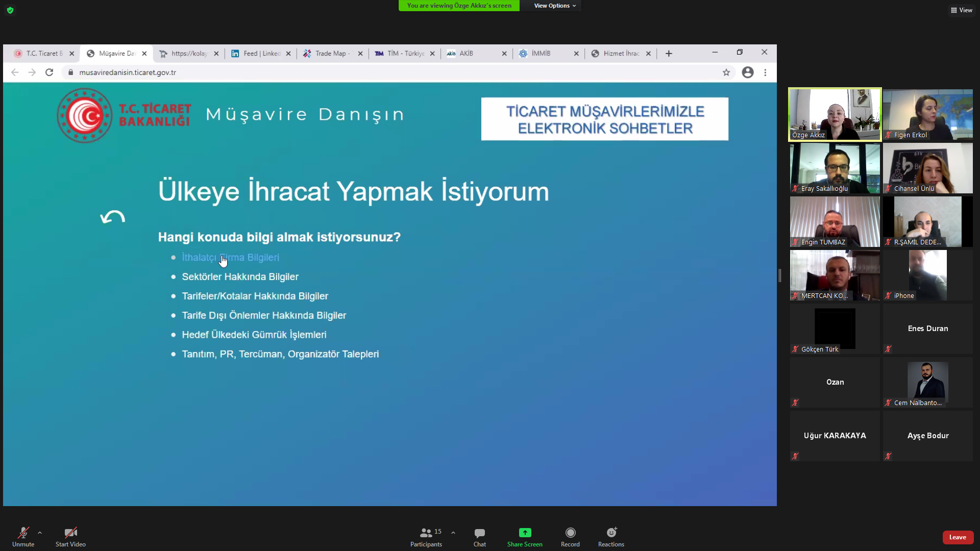980x551 pixels.
Task: Open the Participants list
Action: [426, 536]
